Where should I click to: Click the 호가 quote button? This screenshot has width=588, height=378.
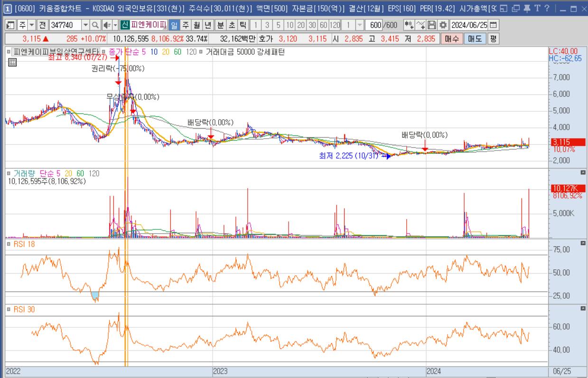[x=266, y=39]
